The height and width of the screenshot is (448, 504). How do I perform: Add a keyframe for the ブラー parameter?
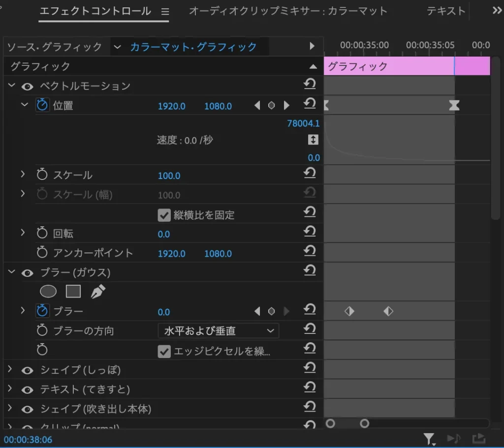click(x=272, y=311)
